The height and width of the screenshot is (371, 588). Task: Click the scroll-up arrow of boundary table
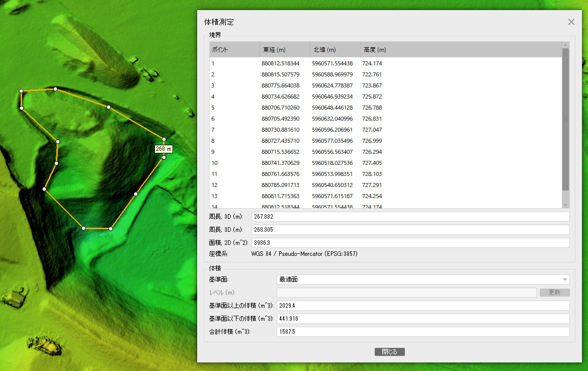(565, 45)
